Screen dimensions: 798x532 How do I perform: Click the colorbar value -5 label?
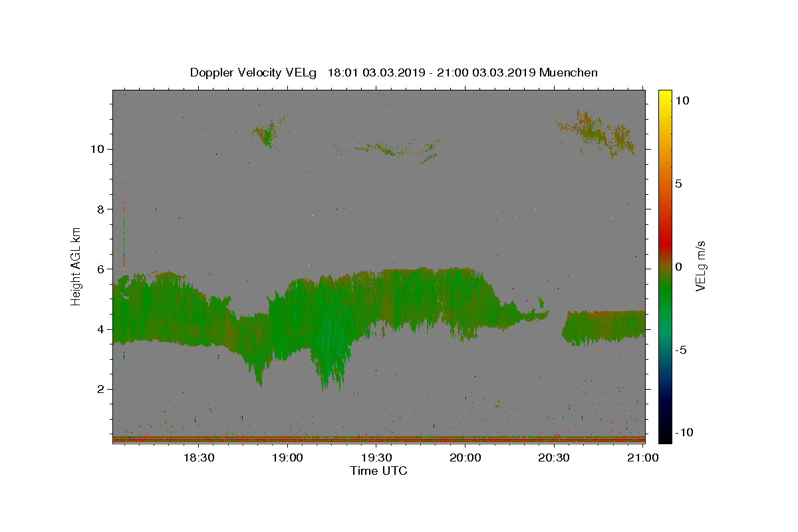pyautogui.click(x=682, y=350)
